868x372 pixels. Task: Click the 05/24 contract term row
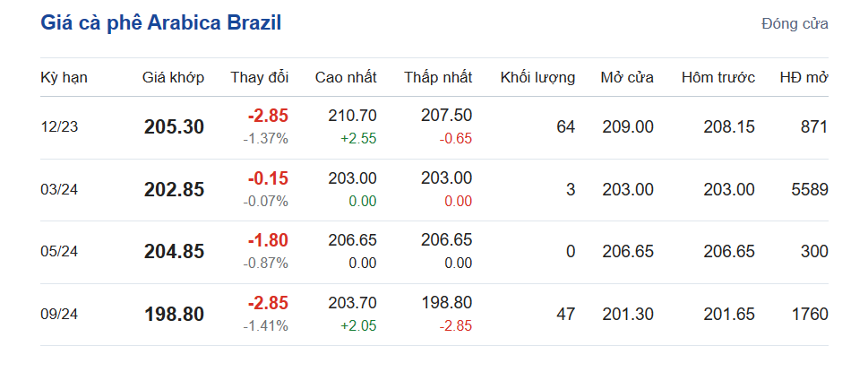click(434, 252)
